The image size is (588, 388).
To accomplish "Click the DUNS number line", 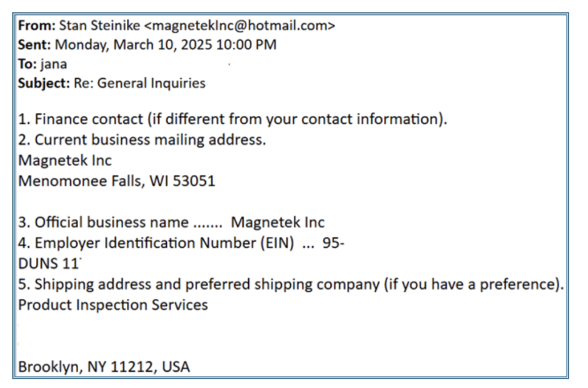I will pos(49,263).
